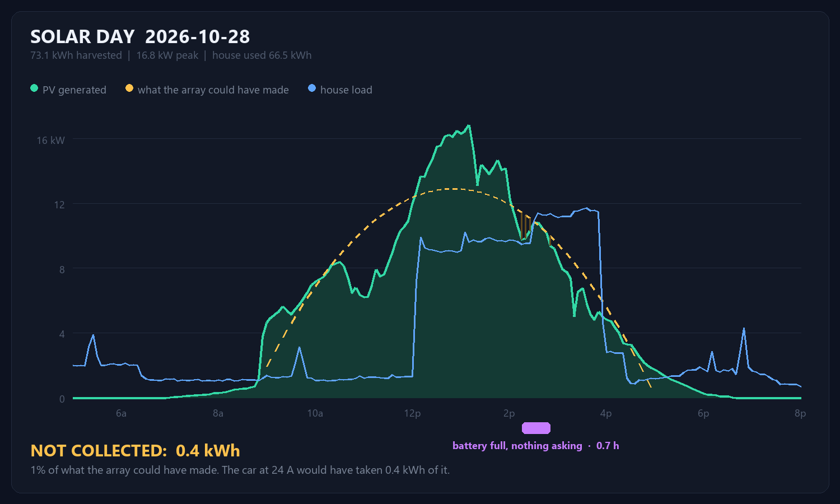The height and width of the screenshot is (504, 840).
Task: Toggle the "house load" legend label
Action: (x=346, y=90)
